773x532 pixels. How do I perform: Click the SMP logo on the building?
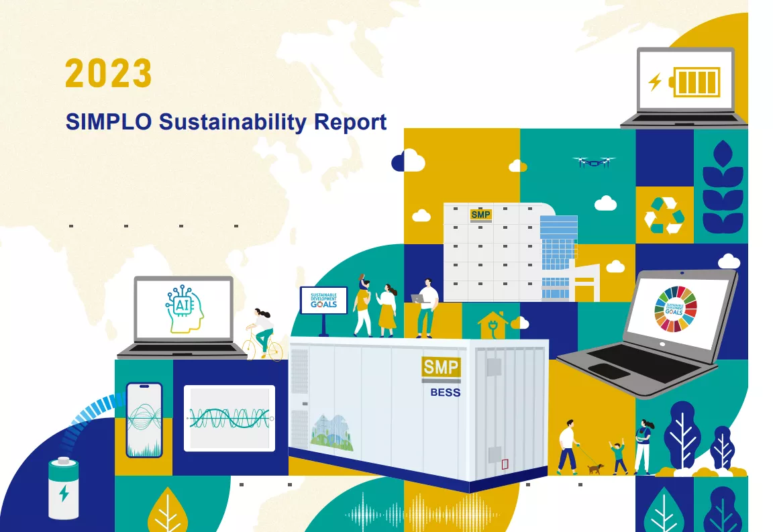pyautogui.click(x=480, y=215)
